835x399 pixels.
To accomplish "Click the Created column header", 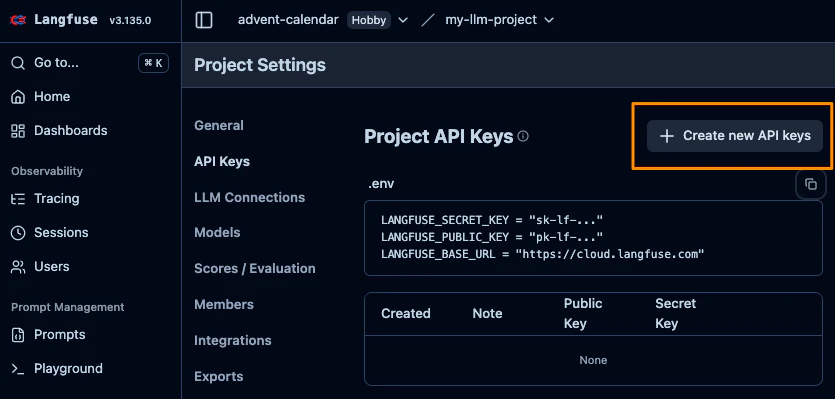I will tap(405, 313).
